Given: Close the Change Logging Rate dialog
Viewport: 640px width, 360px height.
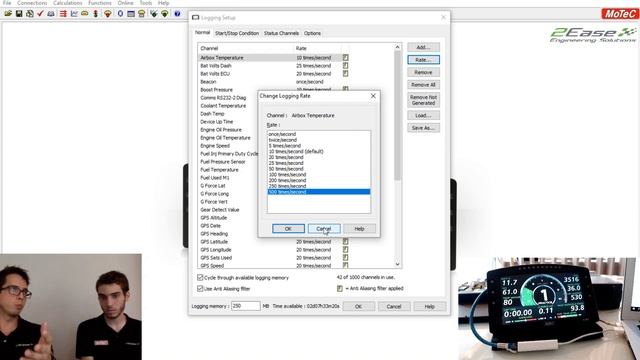Looking at the screenshot, I should 373,96.
